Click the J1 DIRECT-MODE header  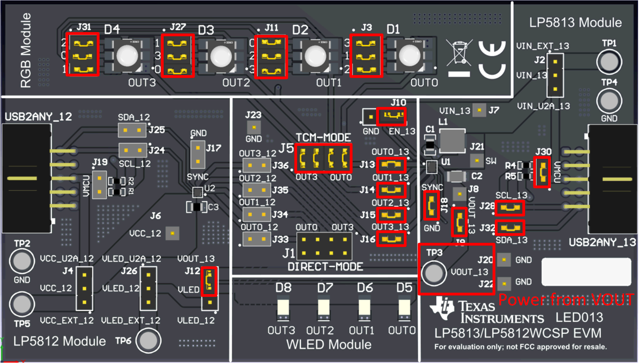(324, 246)
